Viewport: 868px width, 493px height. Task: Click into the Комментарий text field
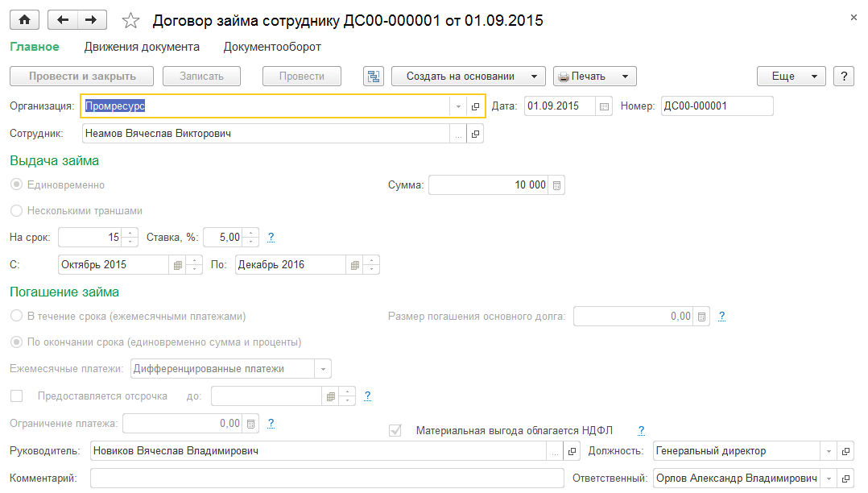pyautogui.click(x=327, y=478)
